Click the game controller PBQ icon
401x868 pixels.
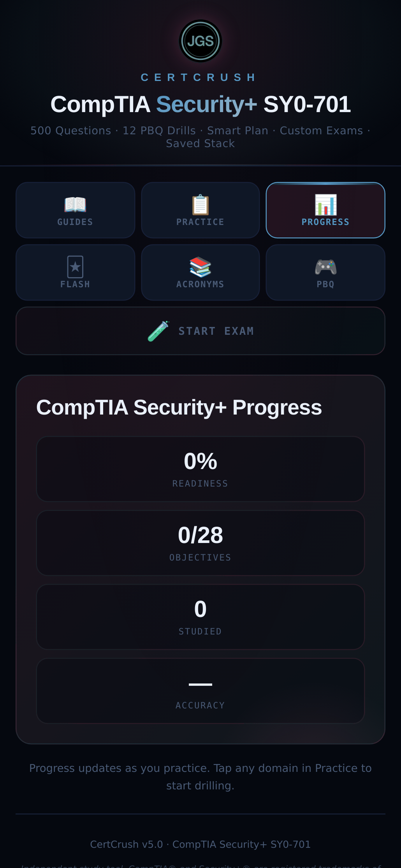[x=325, y=267]
